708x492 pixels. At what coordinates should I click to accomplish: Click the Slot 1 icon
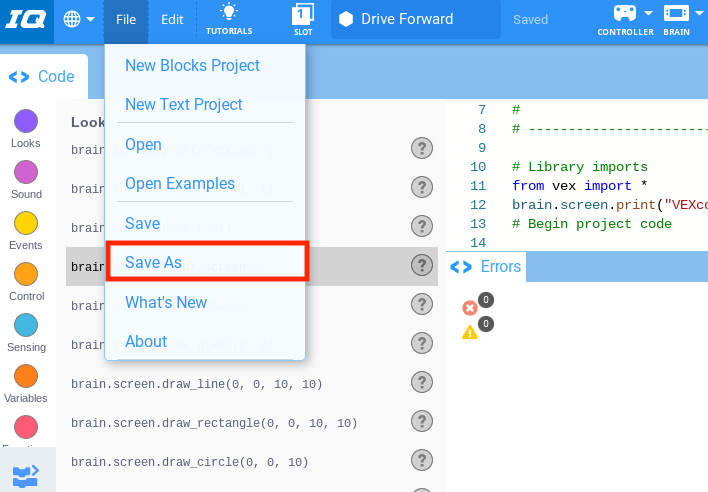pos(303,14)
